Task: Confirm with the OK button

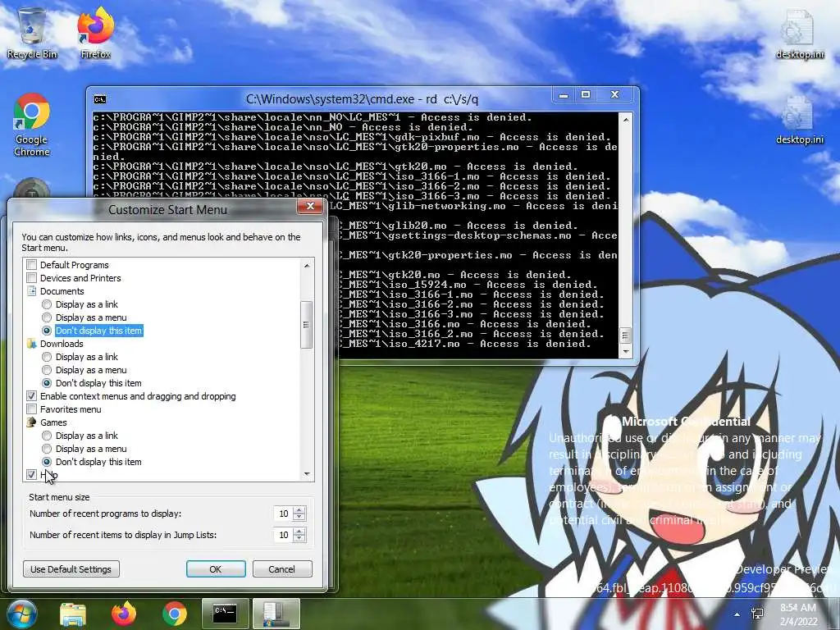Action: [216, 569]
